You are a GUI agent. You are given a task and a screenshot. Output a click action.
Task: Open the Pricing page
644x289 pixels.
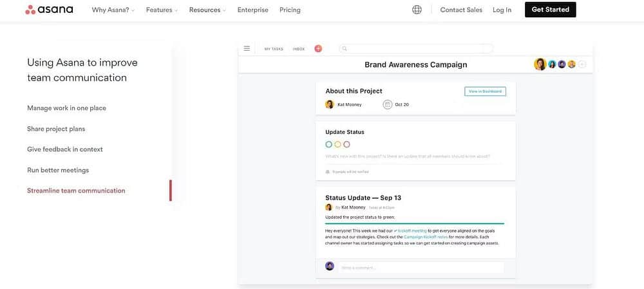pyautogui.click(x=290, y=10)
